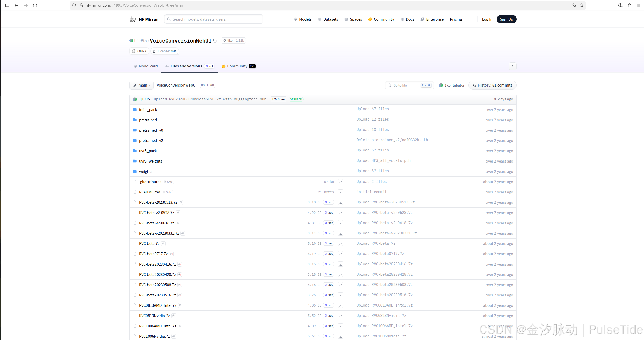Go to Spaces in top navigation
Image resolution: width=644 pixels, height=340 pixels.
click(353, 19)
